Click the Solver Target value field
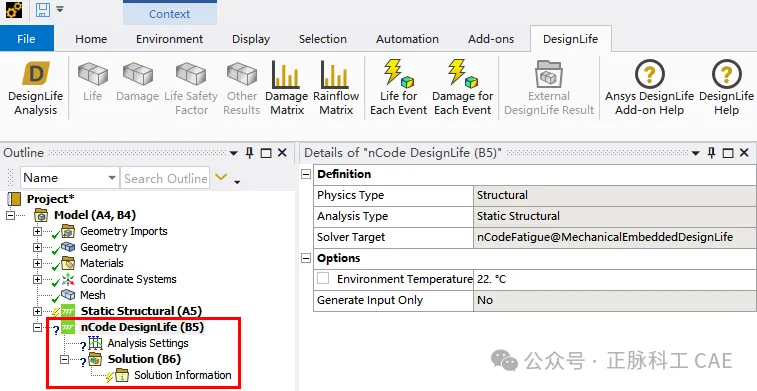The width and height of the screenshot is (757, 391). tap(615, 237)
